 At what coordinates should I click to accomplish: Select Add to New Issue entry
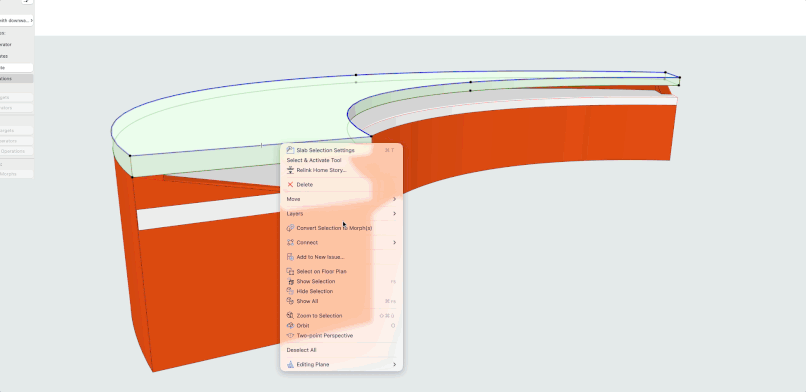point(341,257)
